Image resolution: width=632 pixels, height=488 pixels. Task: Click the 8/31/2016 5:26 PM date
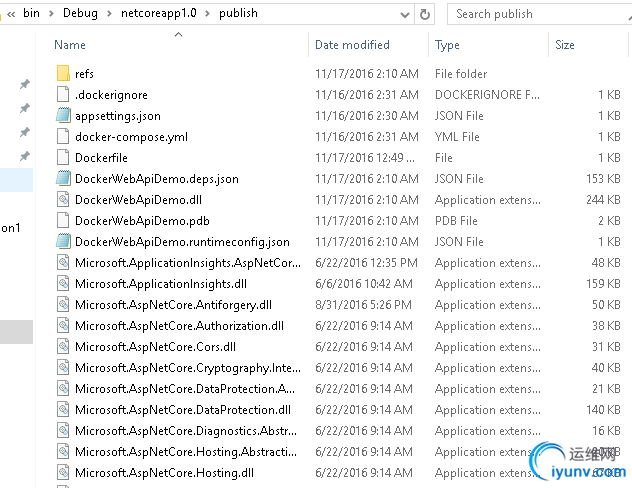click(x=363, y=305)
